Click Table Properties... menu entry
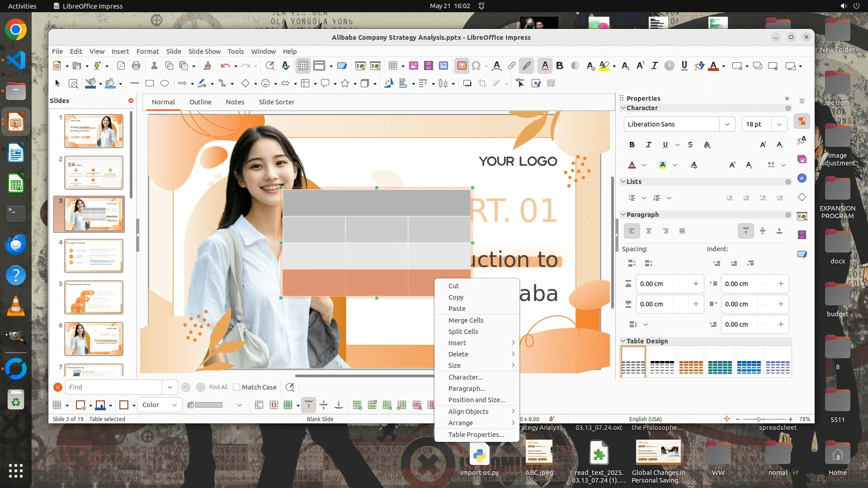 coord(476,435)
